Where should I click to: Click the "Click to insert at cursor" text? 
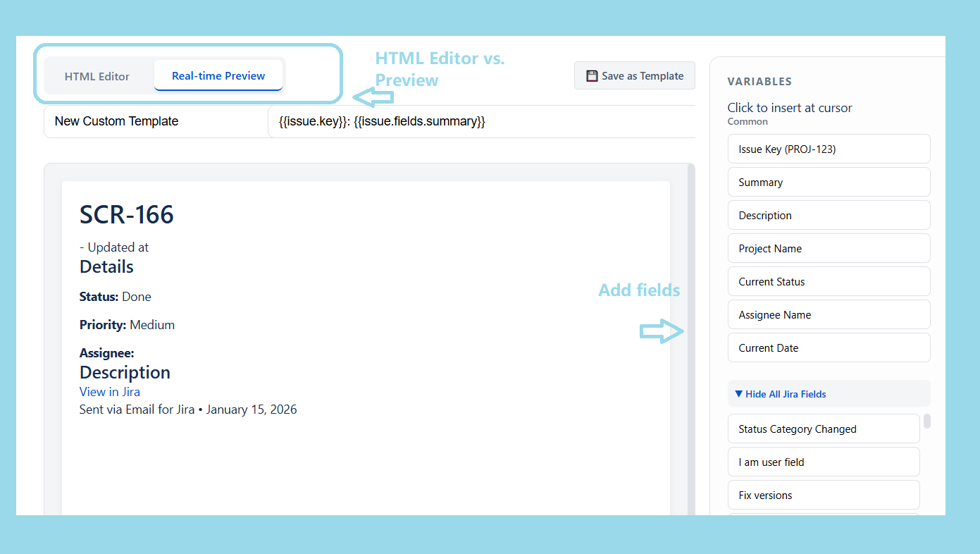790,108
